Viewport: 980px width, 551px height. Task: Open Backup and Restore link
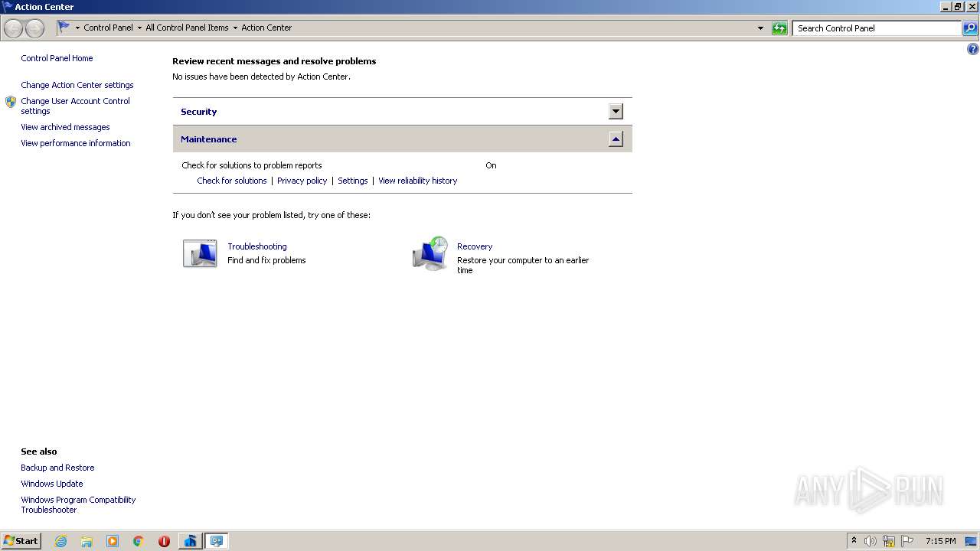click(57, 468)
